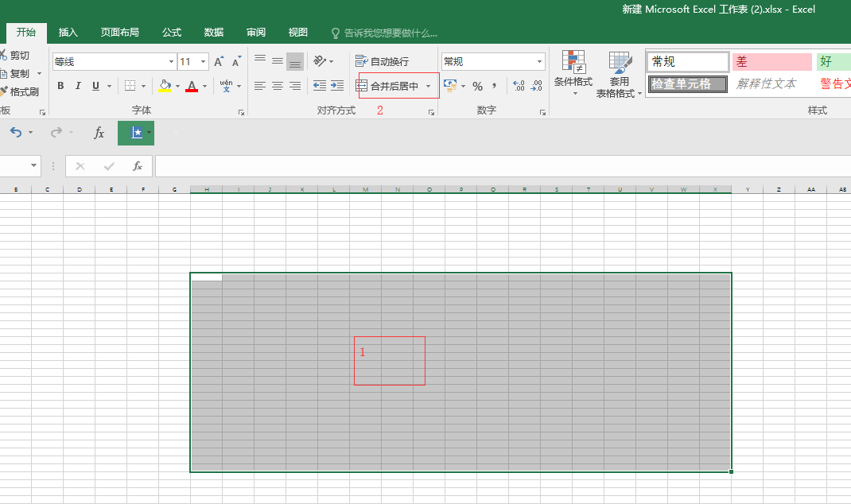The width and height of the screenshot is (851, 504).
Task: Click 合并后居中 merge and center button
Action: [387, 86]
